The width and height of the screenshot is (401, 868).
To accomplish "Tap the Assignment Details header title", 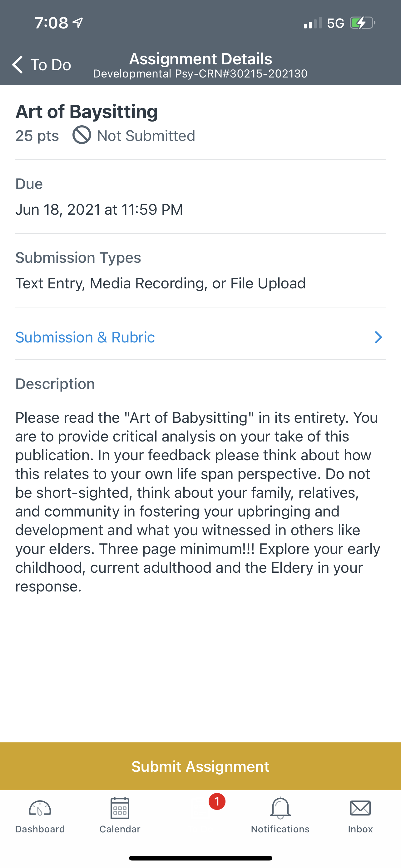I will pyautogui.click(x=201, y=59).
